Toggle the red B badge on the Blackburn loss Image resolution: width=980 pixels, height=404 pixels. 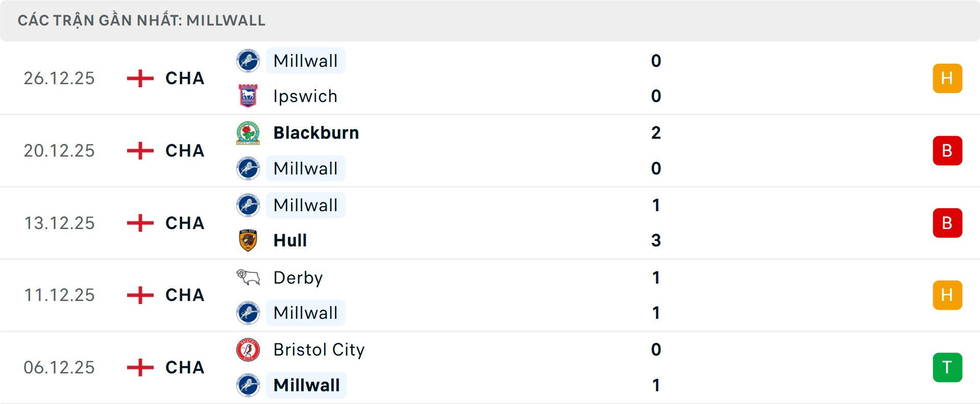pos(947,150)
